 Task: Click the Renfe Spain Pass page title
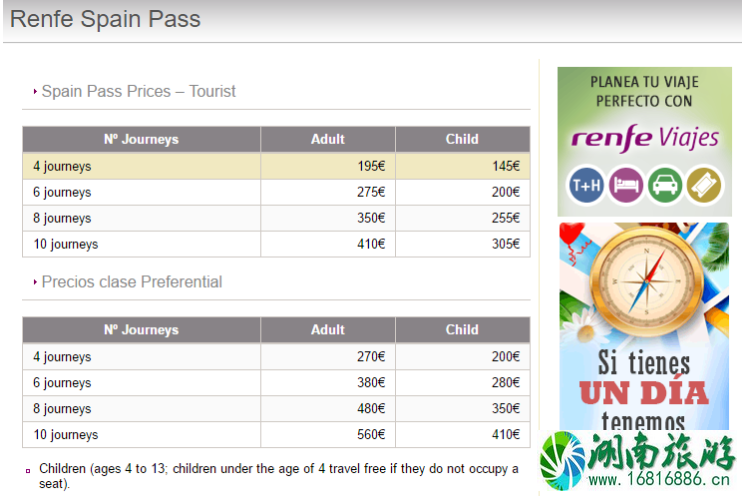(x=105, y=19)
